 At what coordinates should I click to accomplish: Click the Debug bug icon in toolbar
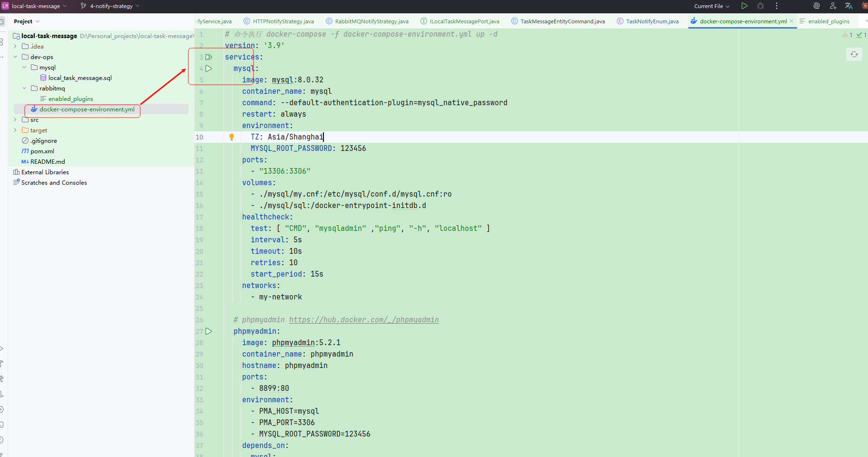click(761, 6)
